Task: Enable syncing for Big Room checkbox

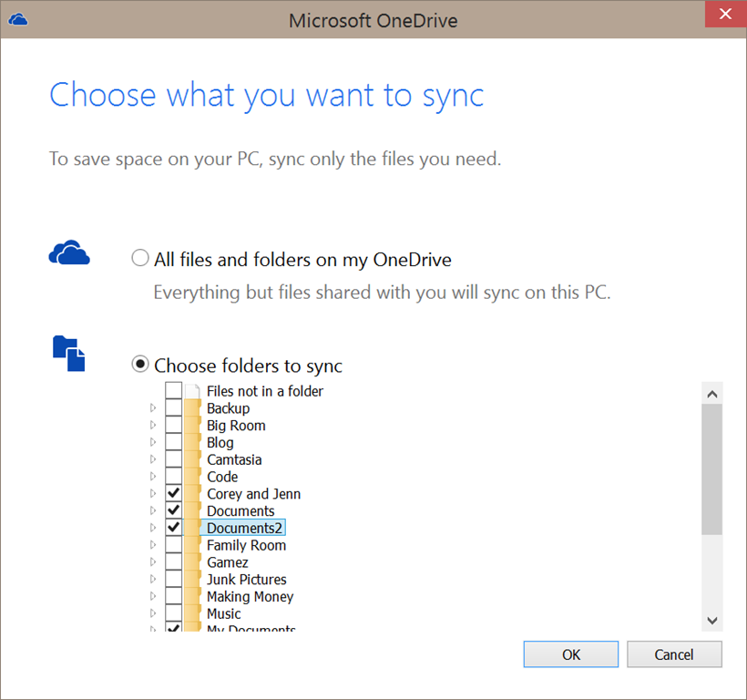Action: click(x=173, y=425)
